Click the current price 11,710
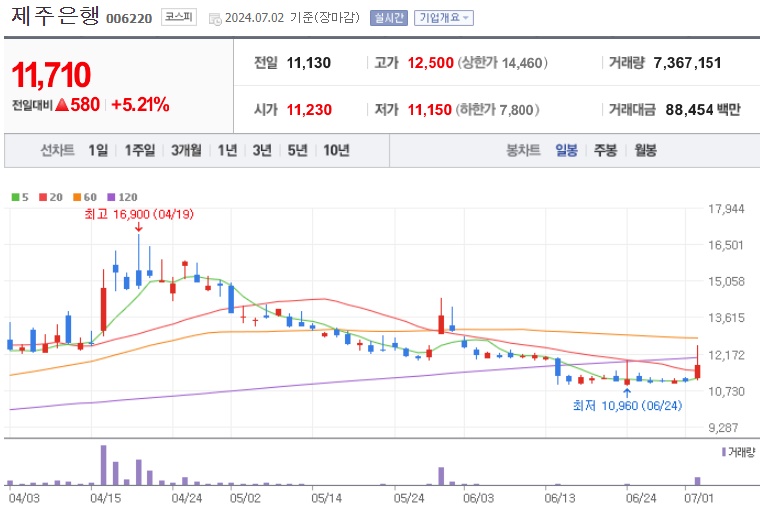 tap(51, 75)
